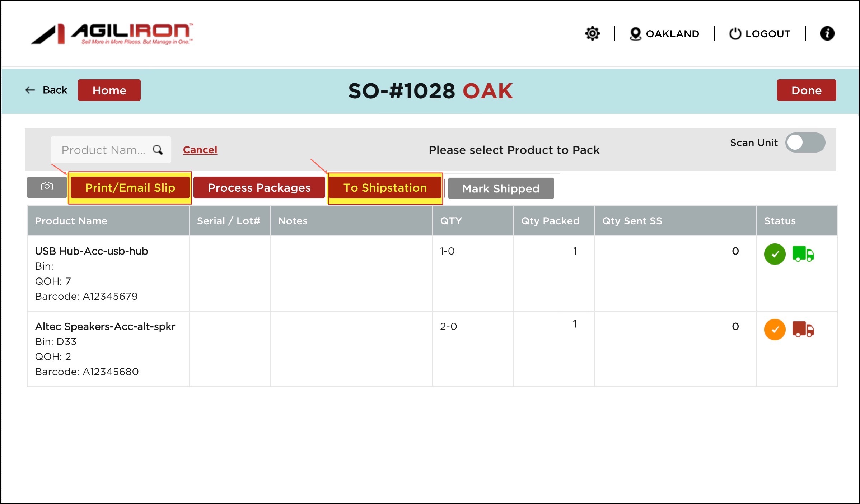The height and width of the screenshot is (504, 860).
Task: Click the info icon in header
Action: point(827,33)
